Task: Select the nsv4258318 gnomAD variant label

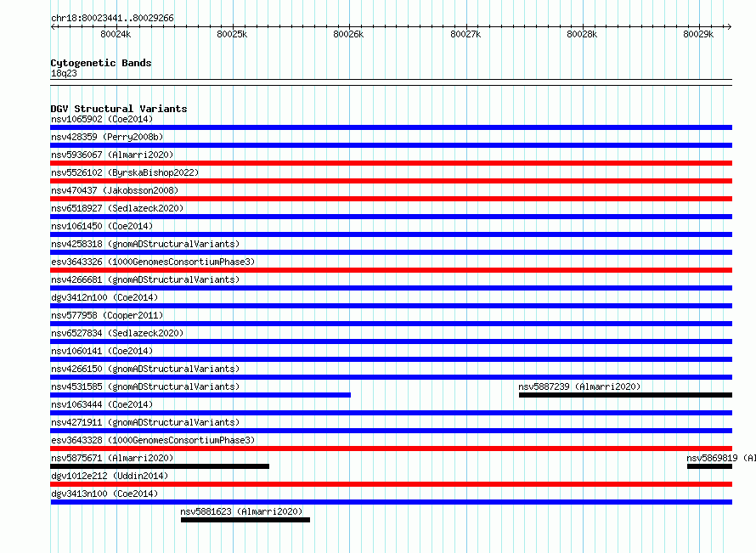Action: [x=145, y=244]
